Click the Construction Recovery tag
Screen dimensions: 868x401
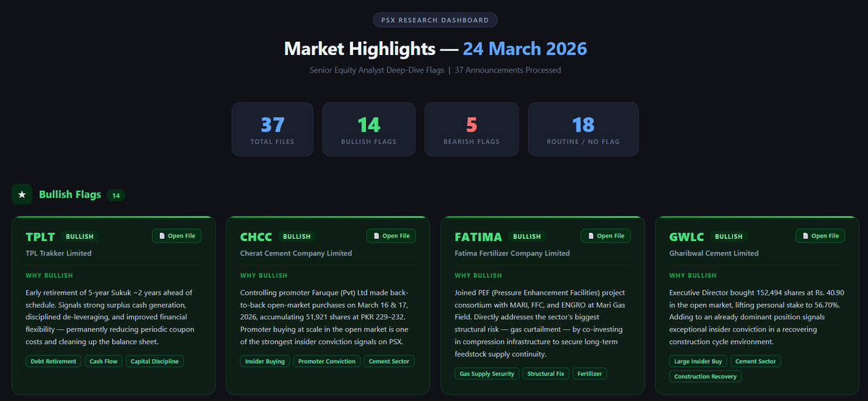[x=705, y=376]
